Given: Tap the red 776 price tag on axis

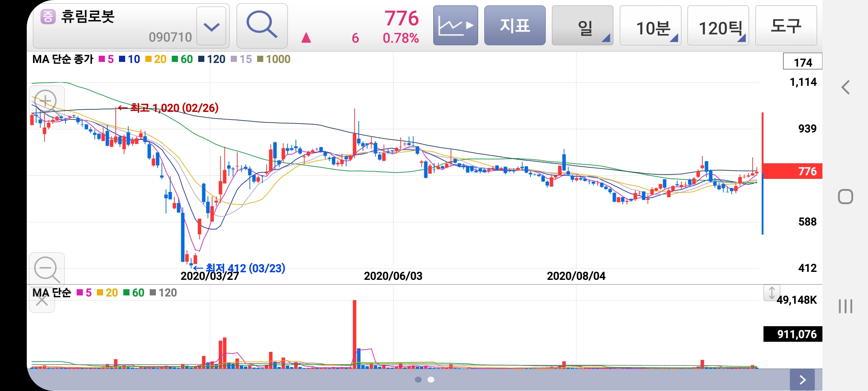Looking at the screenshot, I should [792, 171].
